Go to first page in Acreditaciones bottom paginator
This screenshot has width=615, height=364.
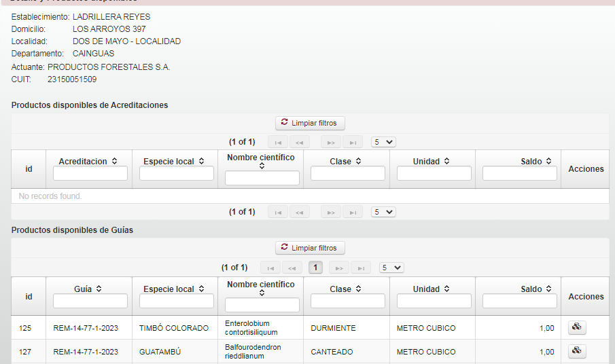[x=278, y=212]
